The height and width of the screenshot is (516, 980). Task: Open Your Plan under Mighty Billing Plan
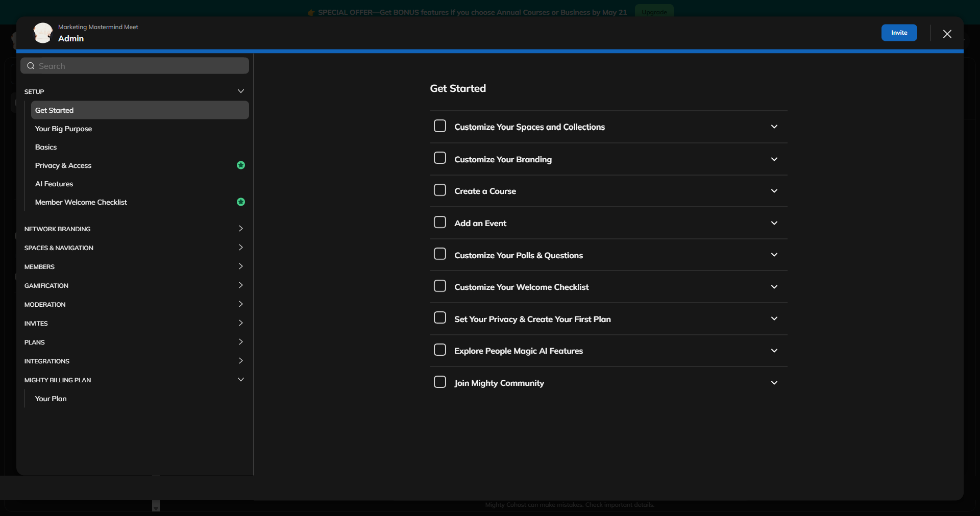pyautogui.click(x=51, y=399)
